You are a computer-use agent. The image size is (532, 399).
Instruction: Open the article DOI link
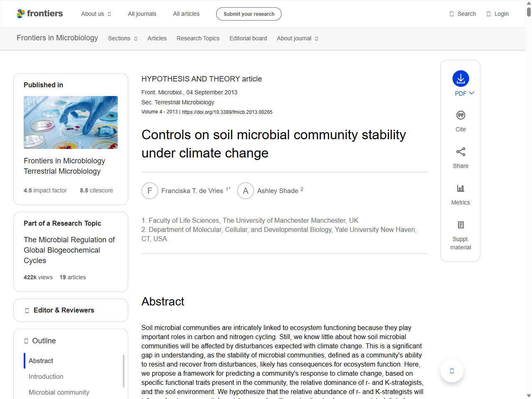227,112
